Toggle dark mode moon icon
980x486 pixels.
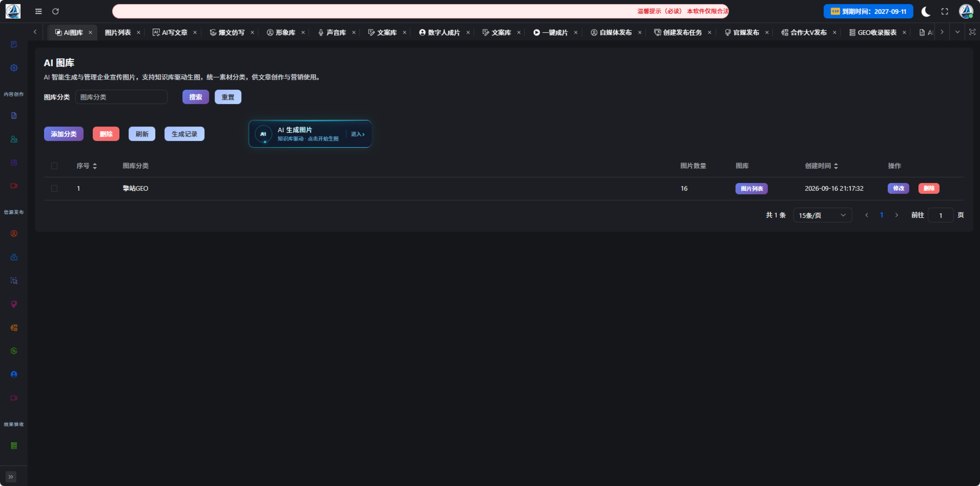point(926,11)
